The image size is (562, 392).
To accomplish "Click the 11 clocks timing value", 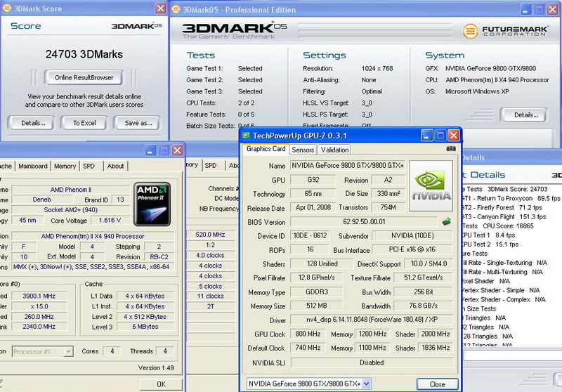I will click(210, 296).
